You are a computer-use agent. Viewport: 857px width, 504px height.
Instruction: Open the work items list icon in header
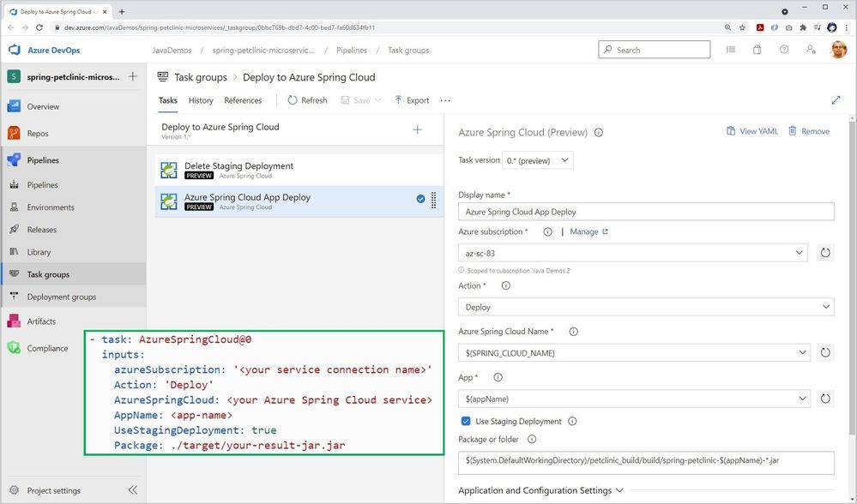[731, 50]
